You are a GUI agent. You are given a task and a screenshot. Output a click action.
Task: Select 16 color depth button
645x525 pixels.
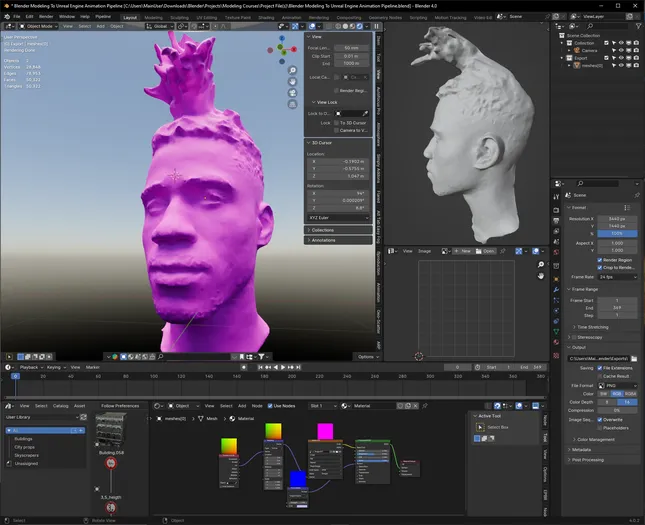tap(627, 402)
